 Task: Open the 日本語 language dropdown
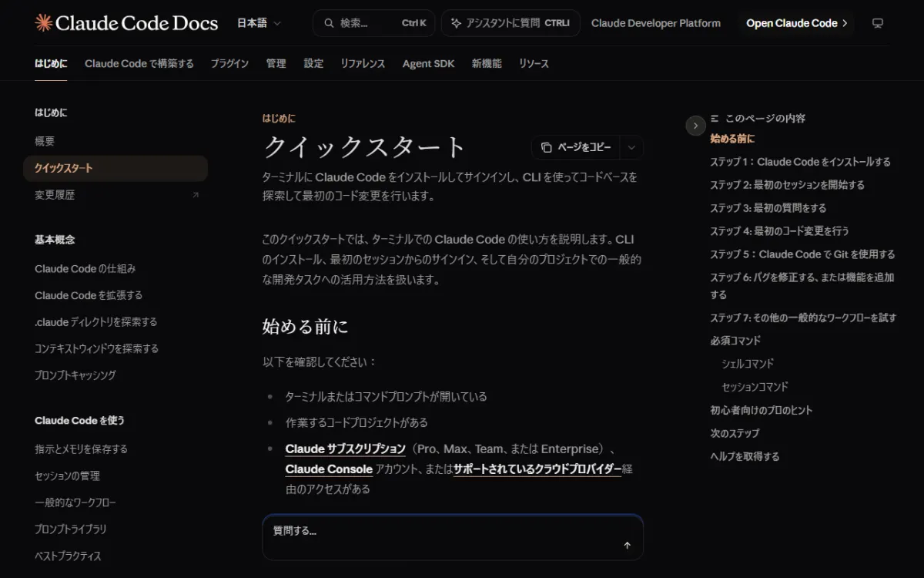point(259,23)
